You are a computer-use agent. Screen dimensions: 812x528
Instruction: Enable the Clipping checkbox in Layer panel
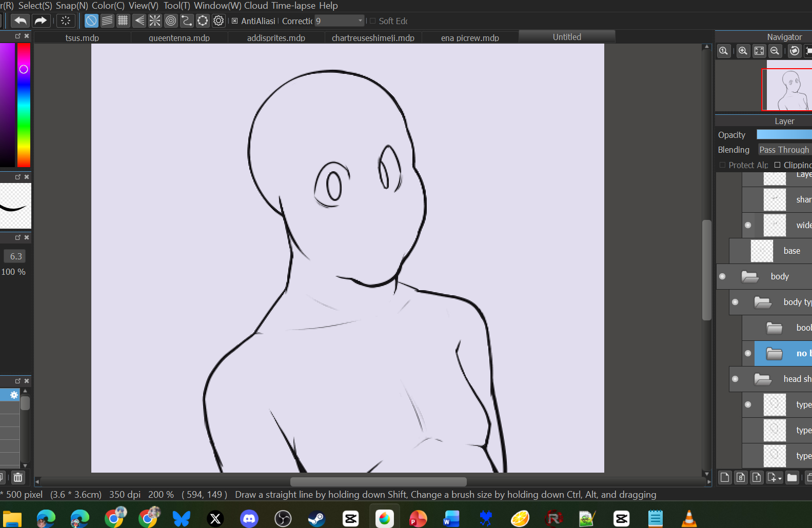pyautogui.click(x=777, y=165)
